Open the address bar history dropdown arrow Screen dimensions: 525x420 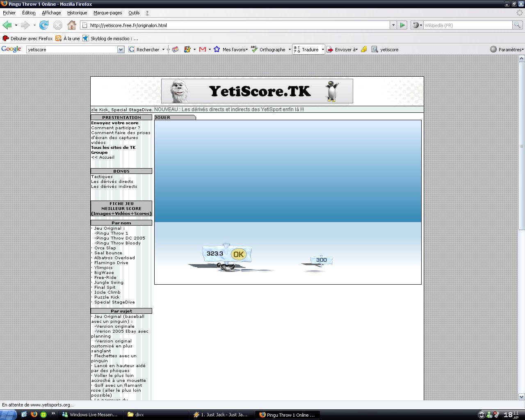pos(393,25)
